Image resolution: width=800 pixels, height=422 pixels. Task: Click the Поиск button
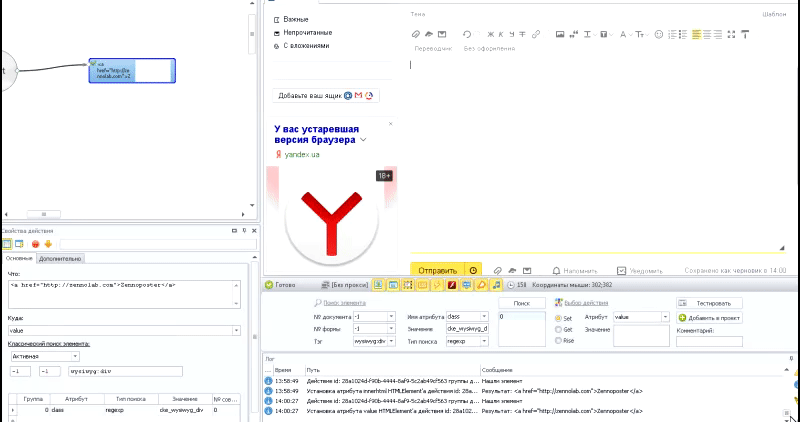point(521,303)
